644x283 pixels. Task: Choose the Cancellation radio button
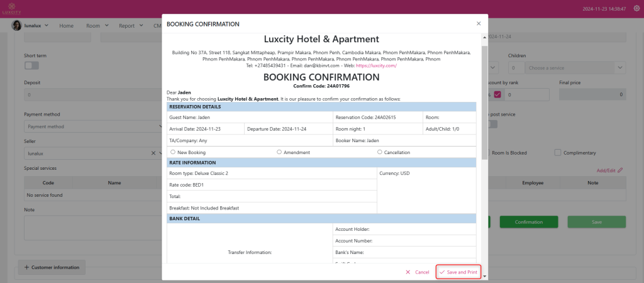point(380,152)
